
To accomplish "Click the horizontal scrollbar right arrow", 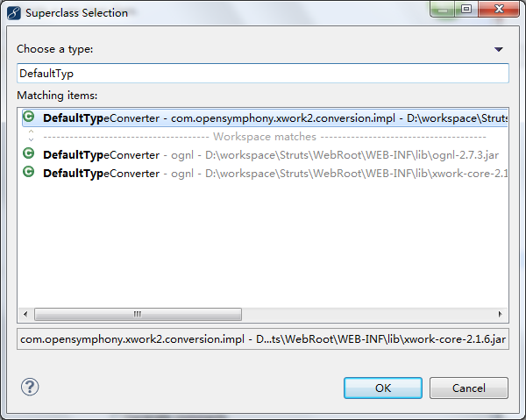I will 501,314.
